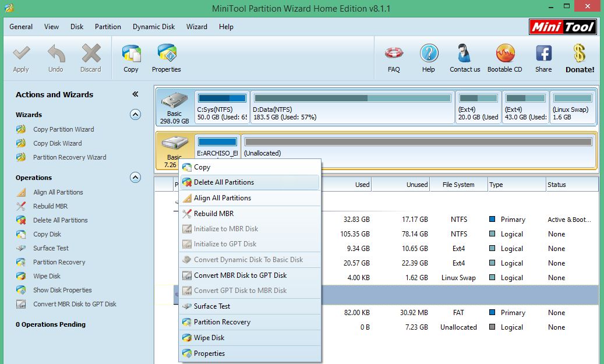Open the Contact us icon
This screenshot has height=364, width=604.
(465, 54)
